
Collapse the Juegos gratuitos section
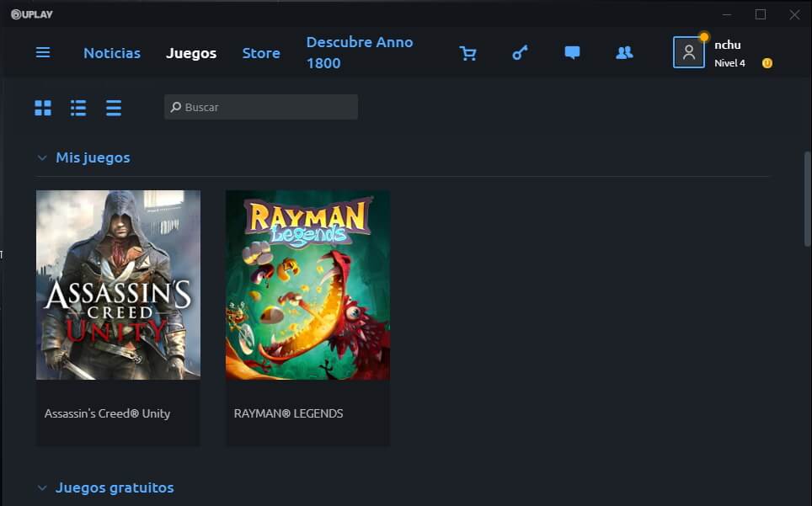click(42, 487)
